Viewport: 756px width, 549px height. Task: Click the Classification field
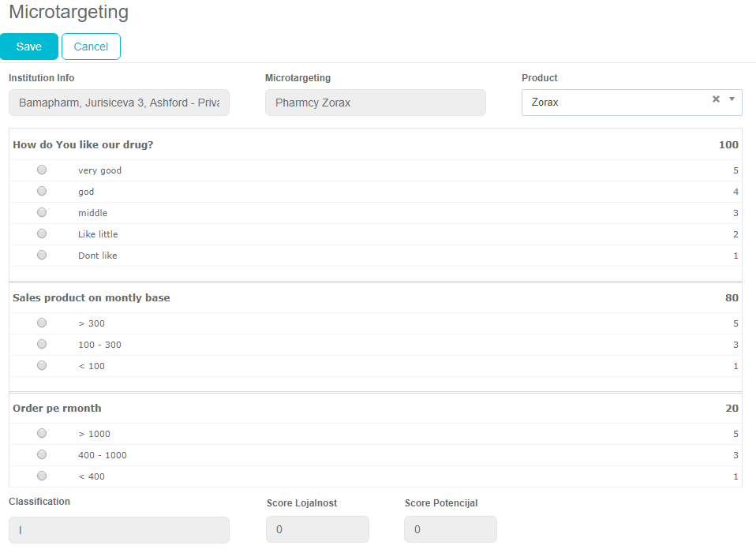click(119, 530)
